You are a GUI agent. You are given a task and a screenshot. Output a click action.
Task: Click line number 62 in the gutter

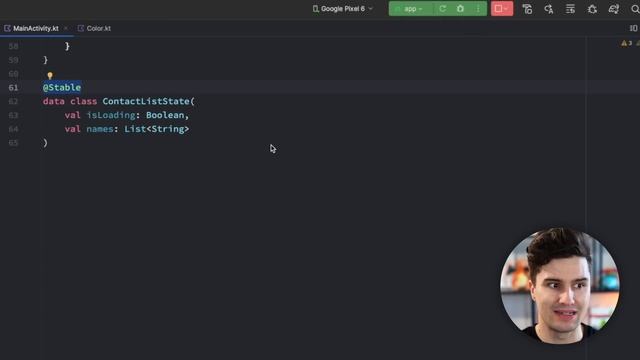[13, 101]
